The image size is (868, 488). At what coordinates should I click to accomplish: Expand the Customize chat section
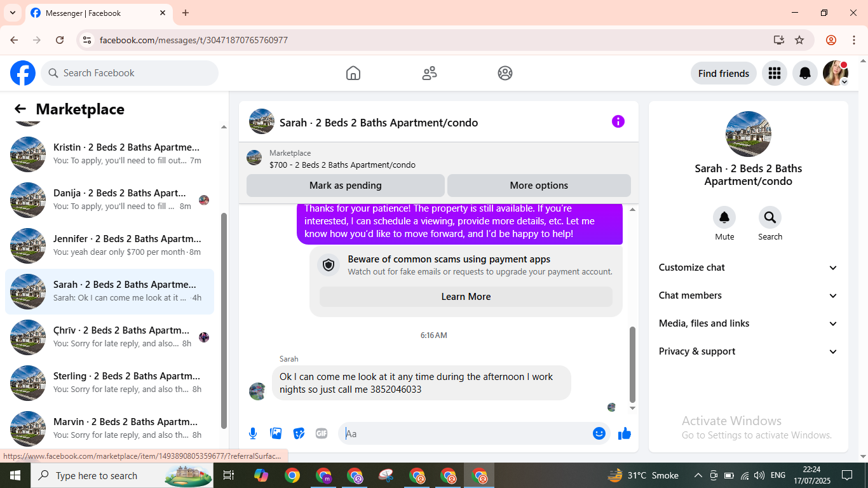pyautogui.click(x=749, y=268)
